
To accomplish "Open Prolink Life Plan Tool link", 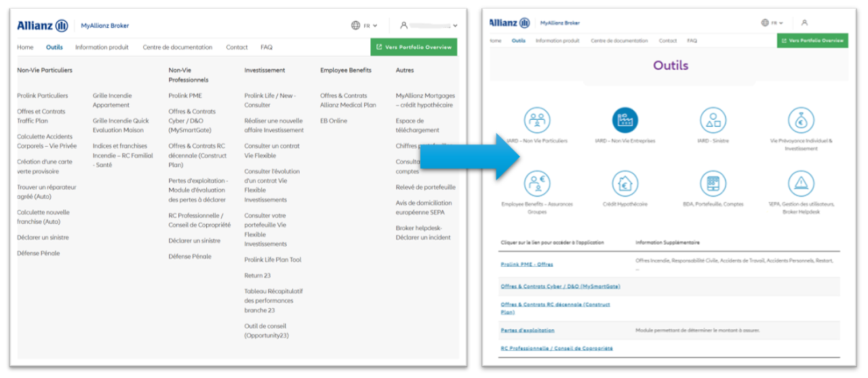I will 273,259.
